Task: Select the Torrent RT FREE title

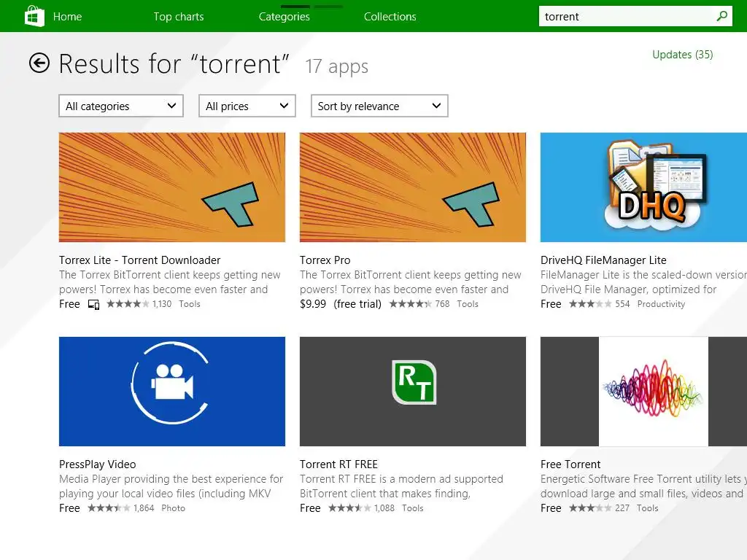Action: coord(338,464)
